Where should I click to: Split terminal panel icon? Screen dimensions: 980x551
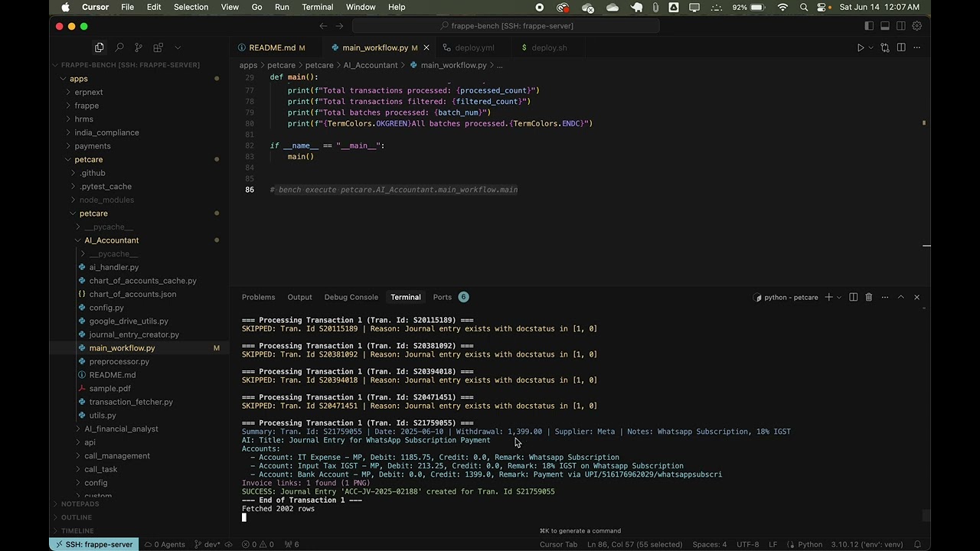click(x=853, y=297)
